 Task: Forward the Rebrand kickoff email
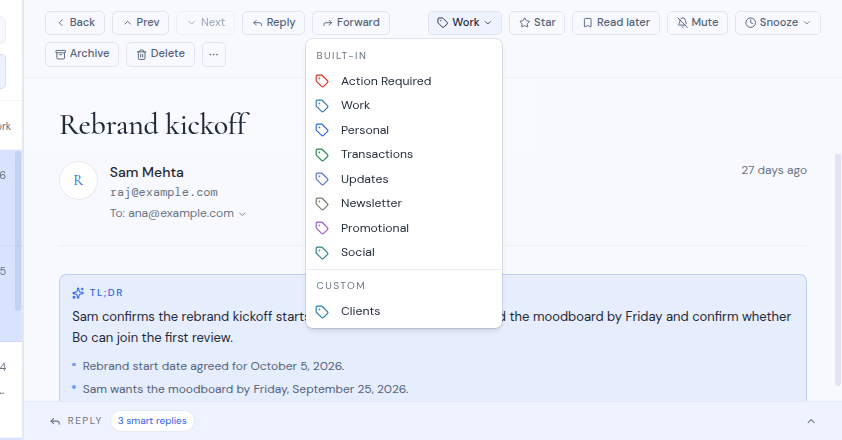[351, 23]
